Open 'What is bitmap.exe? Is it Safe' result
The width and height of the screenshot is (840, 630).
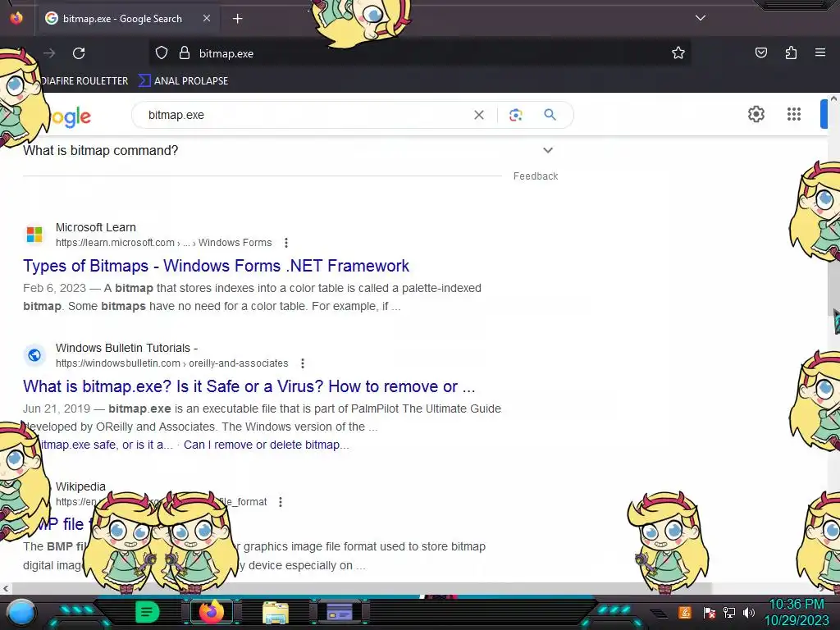(249, 386)
